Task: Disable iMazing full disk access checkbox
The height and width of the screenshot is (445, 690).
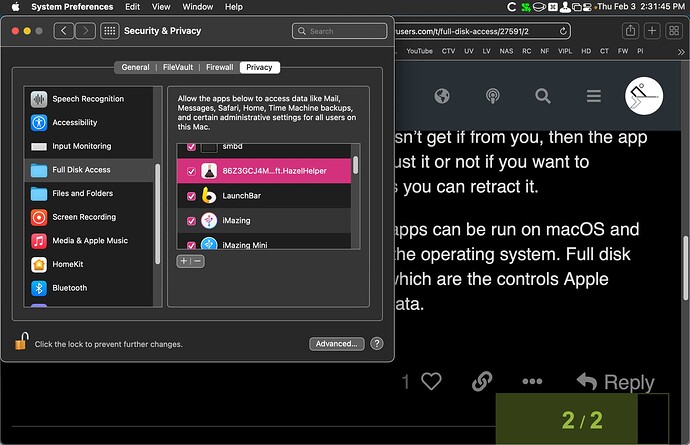Action: tap(191, 220)
